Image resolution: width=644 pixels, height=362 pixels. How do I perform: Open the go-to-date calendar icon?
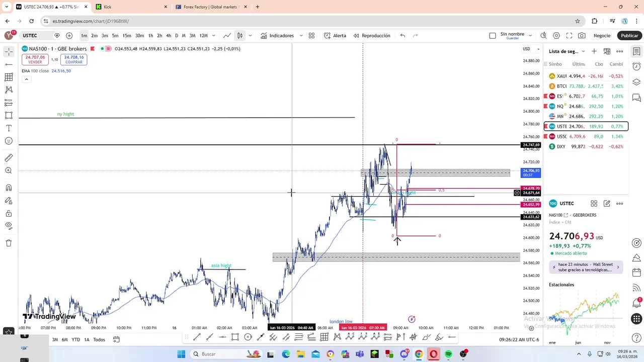click(116, 339)
